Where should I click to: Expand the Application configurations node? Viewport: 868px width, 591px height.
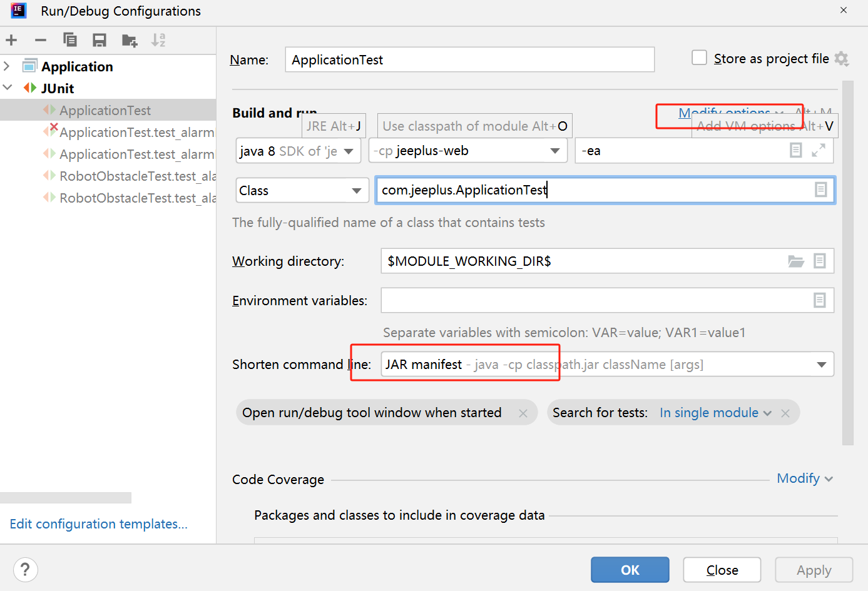coord(7,66)
